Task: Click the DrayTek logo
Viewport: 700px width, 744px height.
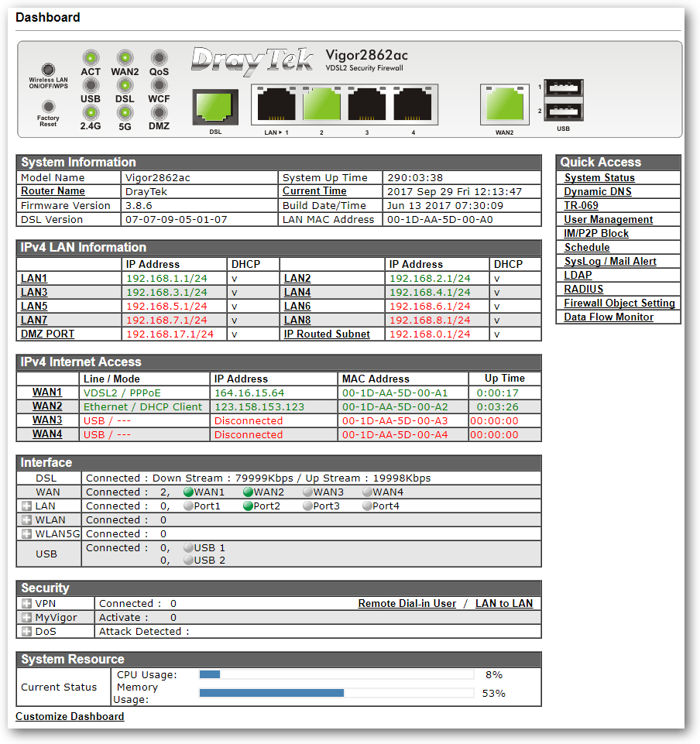Action: (252, 61)
